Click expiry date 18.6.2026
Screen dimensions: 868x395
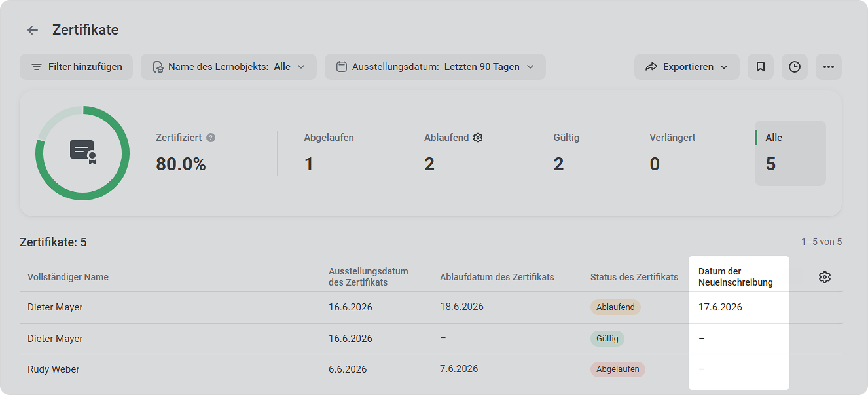coord(461,307)
